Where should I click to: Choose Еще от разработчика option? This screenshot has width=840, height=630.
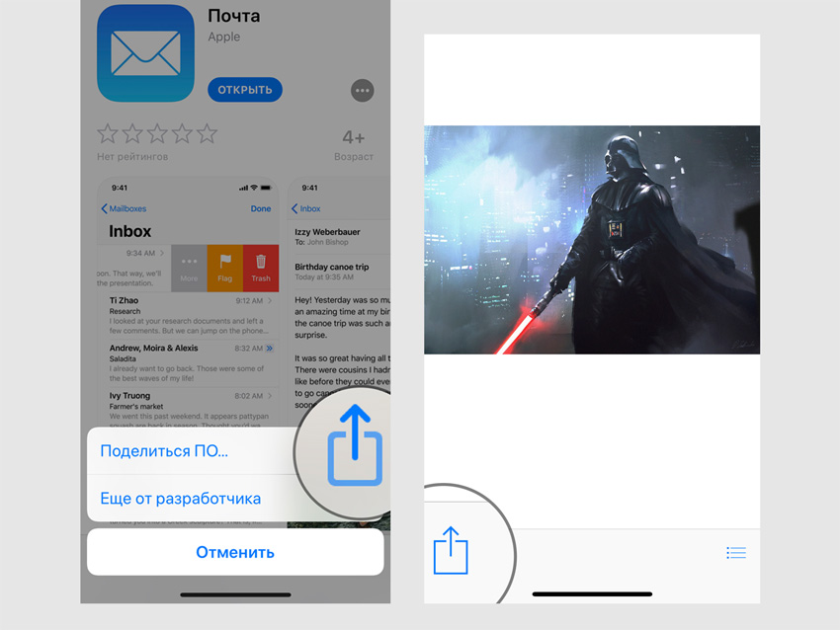pos(181,499)
